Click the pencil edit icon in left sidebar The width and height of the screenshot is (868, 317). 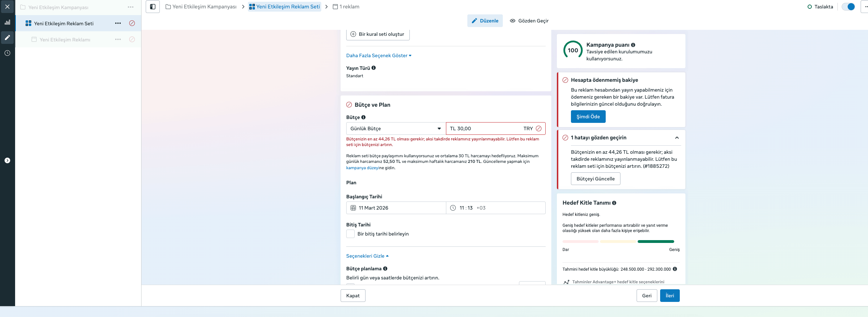click(x=7, y=38)
